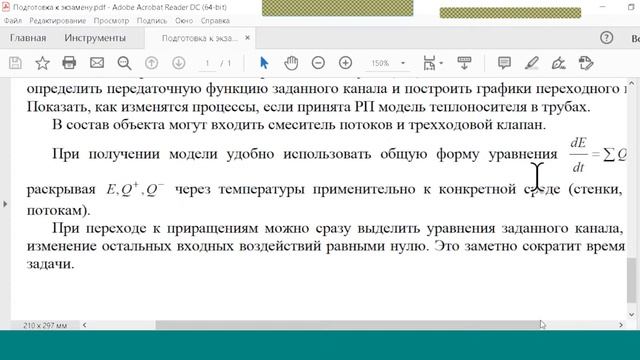Click the horizontal scrollbar thumb
Image resolution: width=640 pixels, height=360 pixels.
click(x=348, y=325)
